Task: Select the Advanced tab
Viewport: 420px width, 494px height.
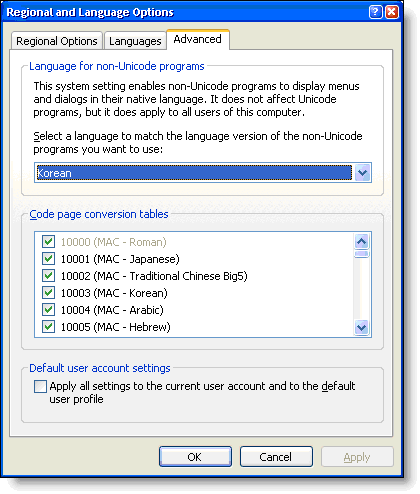Action: click(x=198, y=39)
